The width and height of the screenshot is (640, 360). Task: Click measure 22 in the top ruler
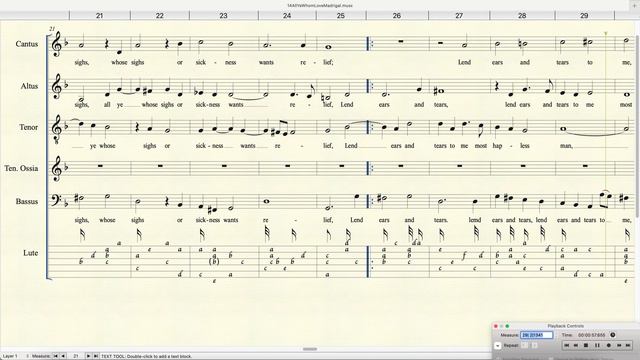click(x=160, y=16)
